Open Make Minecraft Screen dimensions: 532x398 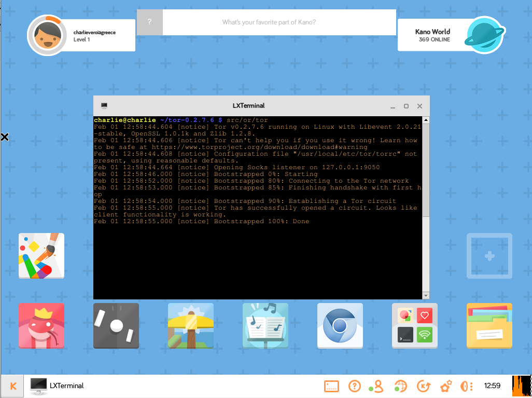click(191, 325)
